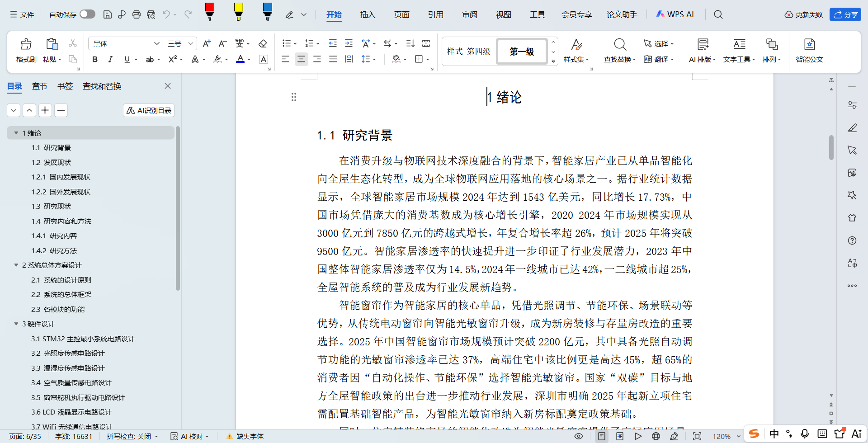Click the Reading view eye icon
The width and height of the screenshot is (868, 443).
coord(578,436)
